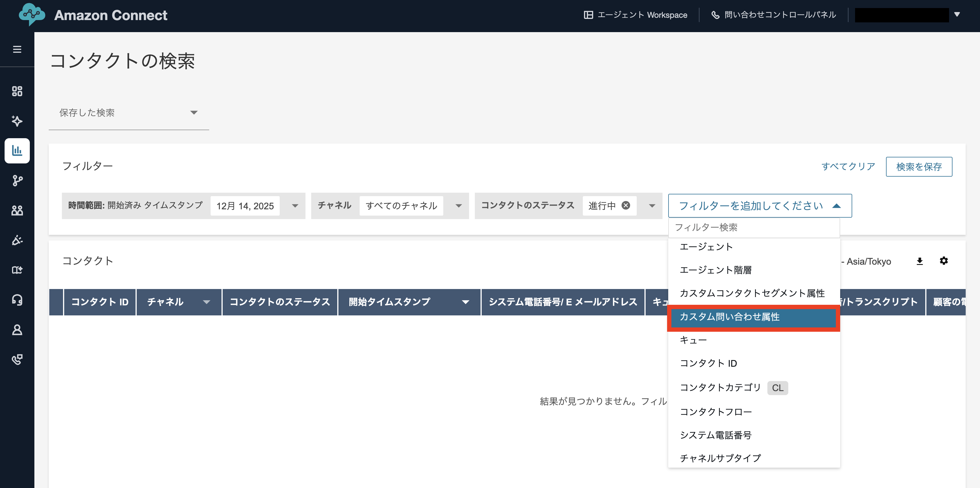Screen dimensions: 980x488
Task: Click the headset icon in sidebar
Action: (17, 300)
